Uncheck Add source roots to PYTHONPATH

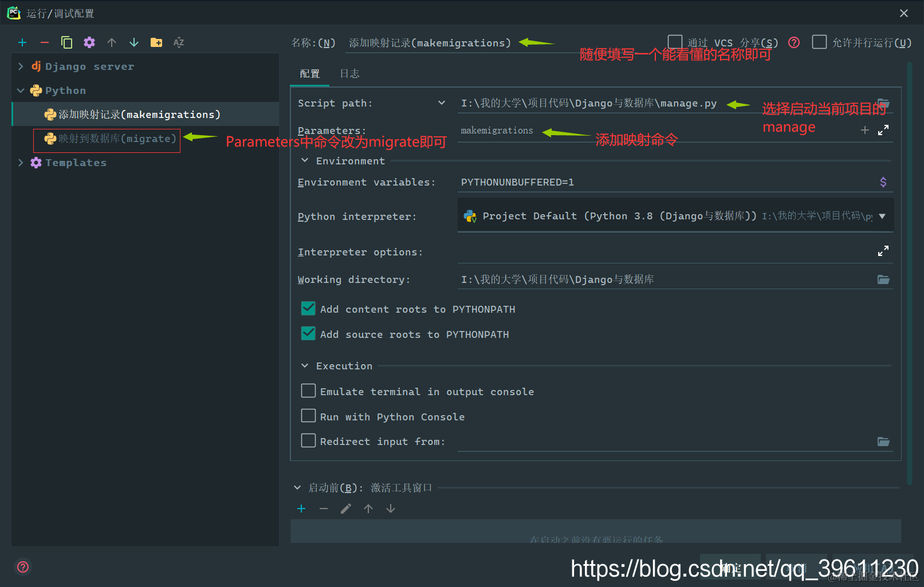pos(308,333)
